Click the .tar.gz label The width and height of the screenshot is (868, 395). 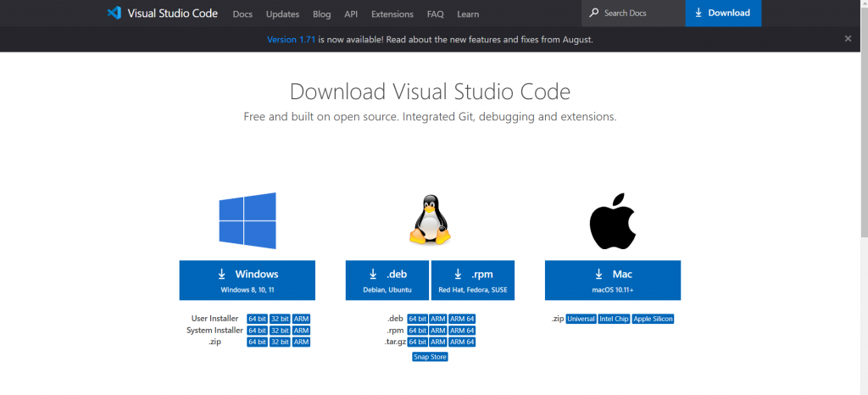pyautogui.click(x=395, y=342)
